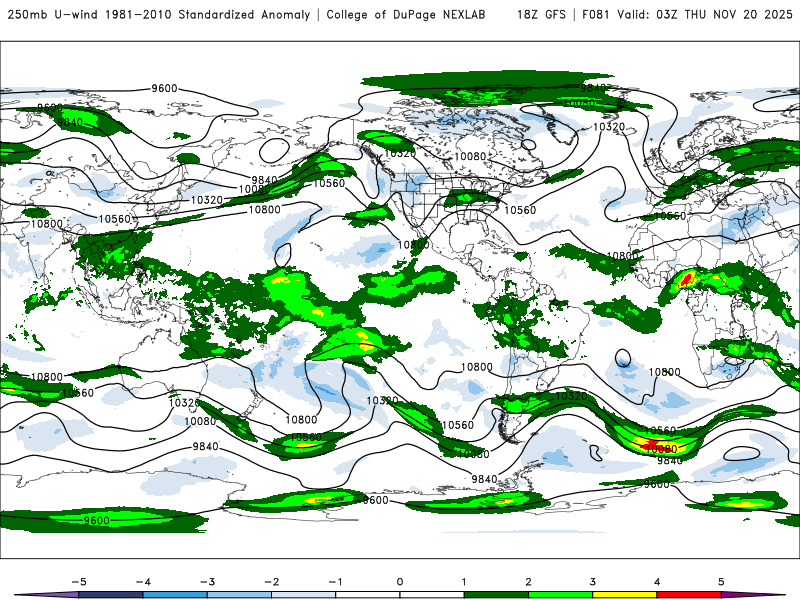Click the 'College of DuPage NEXLAB' text

(406, 14)
